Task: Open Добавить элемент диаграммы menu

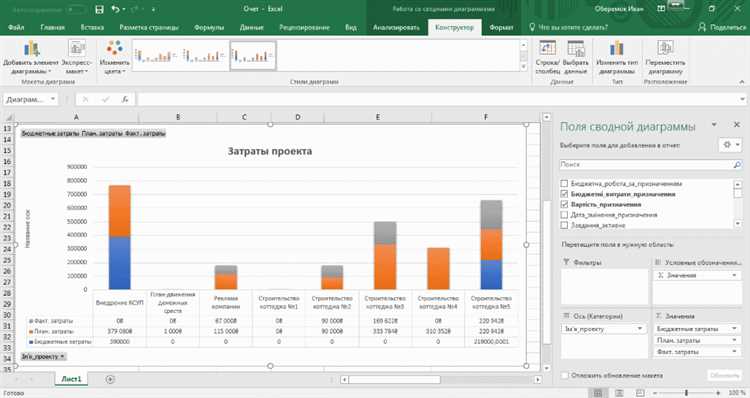Action: click(x=30, y=57)
